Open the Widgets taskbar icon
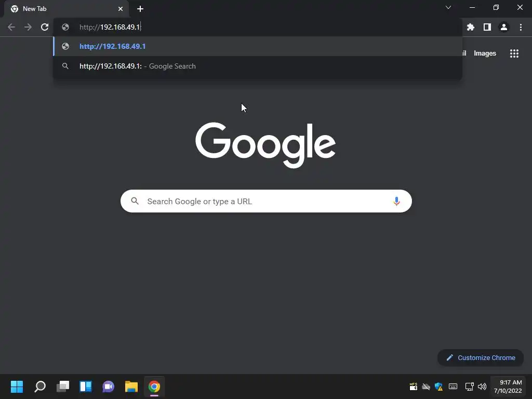This screenshot has height=399, width=532. (x=86, y=387)
